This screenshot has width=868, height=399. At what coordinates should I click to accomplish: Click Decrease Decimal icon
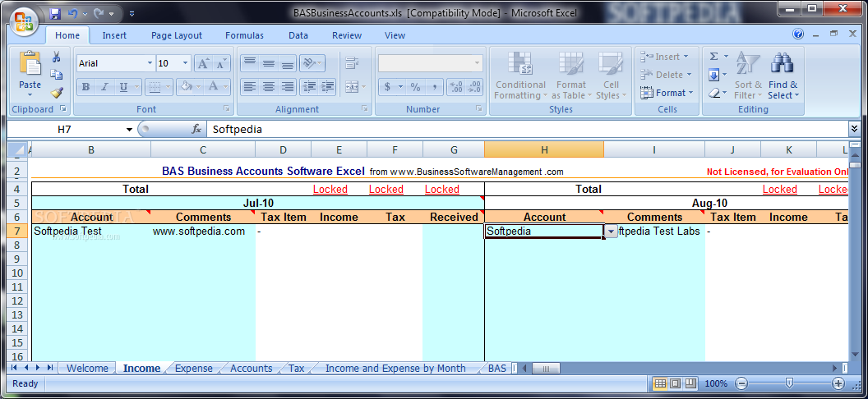coord(474,87)
